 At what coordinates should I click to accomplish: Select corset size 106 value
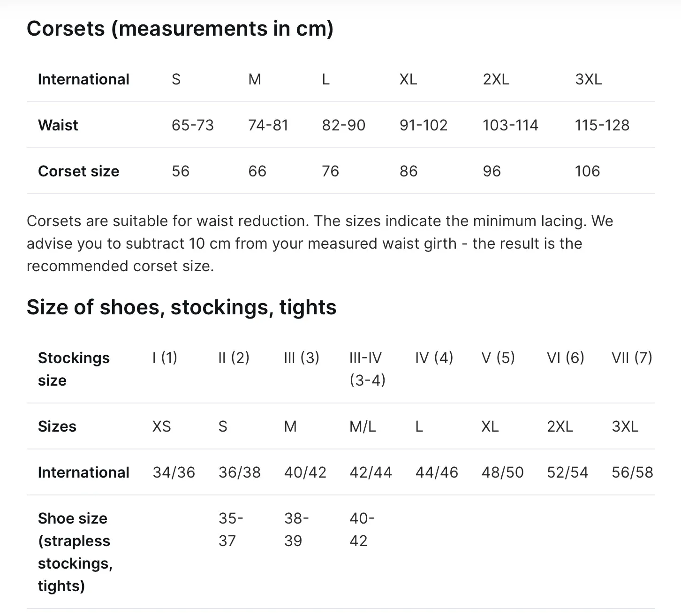click(x=587, y=171)
